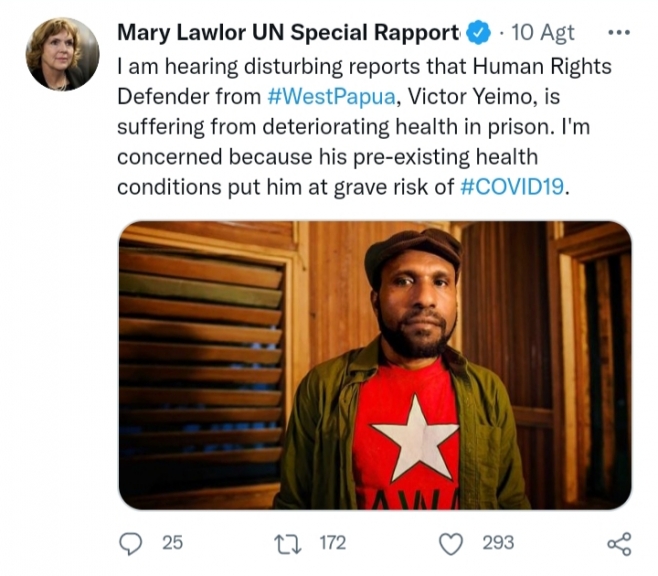View the 25 replies count
Image resolution: width=658 pixels, height=576 pixels.
[x=172, y=543]
